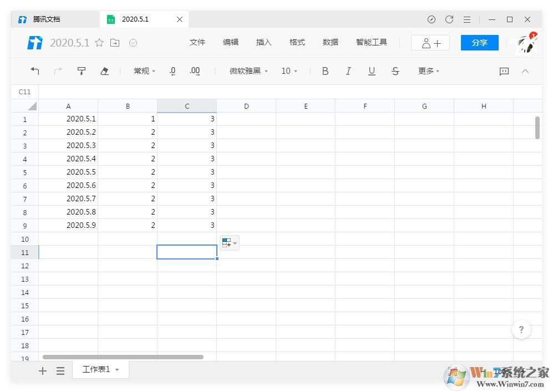Click the add collaborator button
Viewport: 553px width, 392px height.
tap(430, 42)
